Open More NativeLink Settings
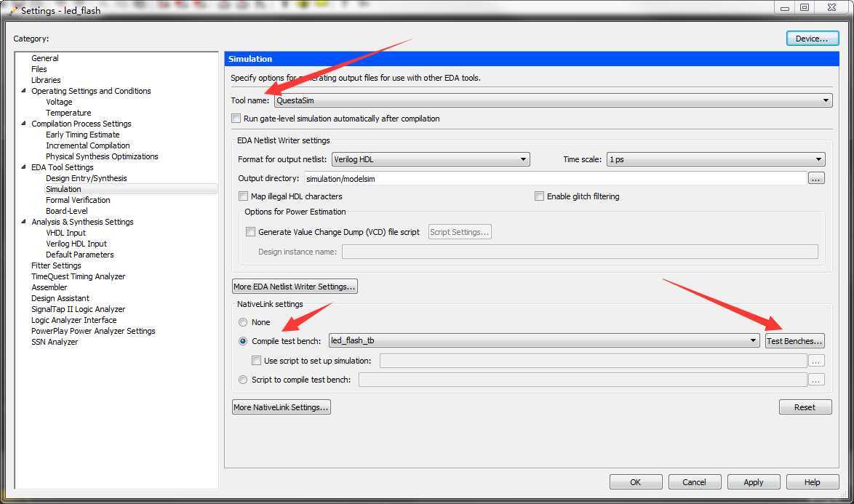 point(281,407)
